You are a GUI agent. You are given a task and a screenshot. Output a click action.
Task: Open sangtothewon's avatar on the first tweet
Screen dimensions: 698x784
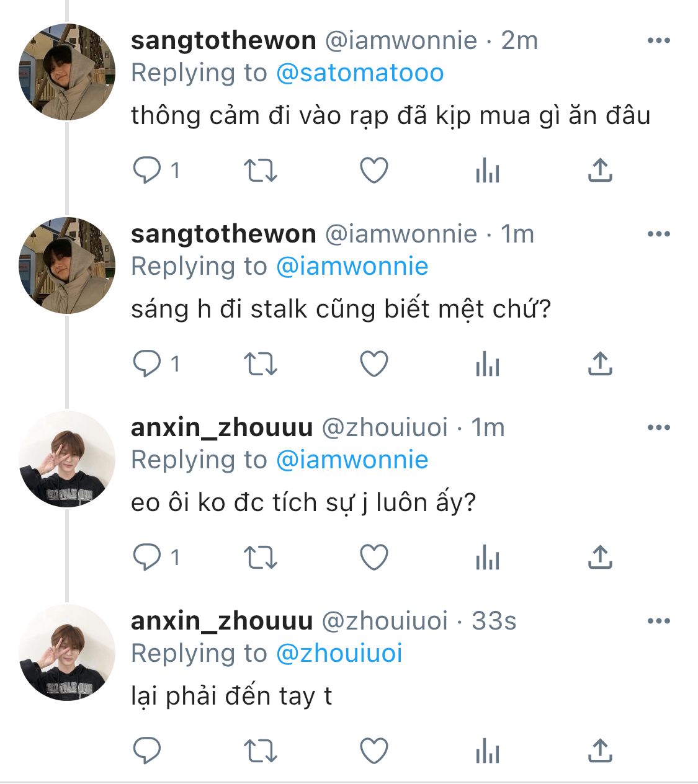pos(67,72)
